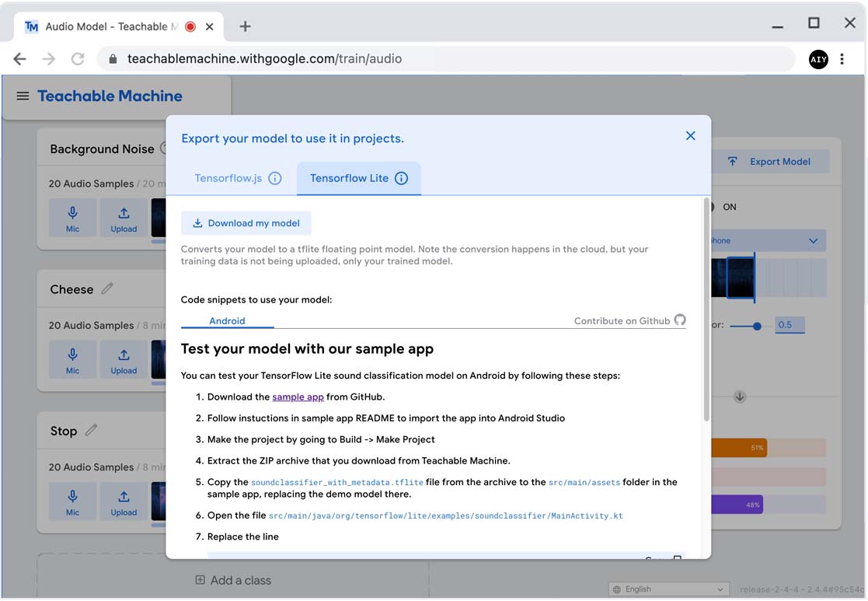Record with Mic in the Stop class
The image size is (868, 601).
[x=72, y=501]
